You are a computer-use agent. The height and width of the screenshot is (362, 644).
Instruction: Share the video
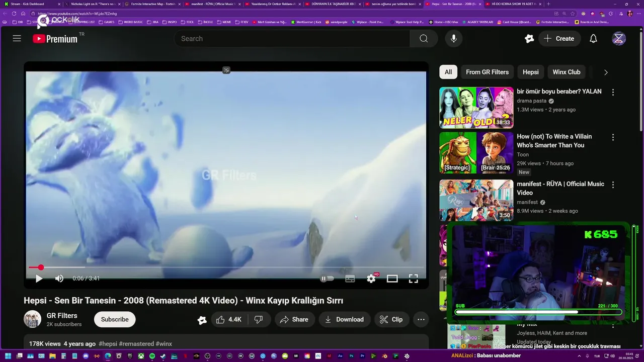coord(294,319)
